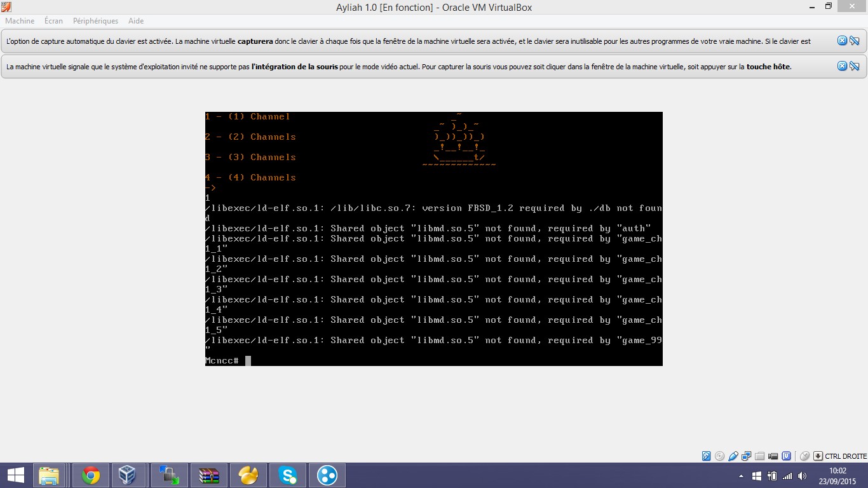Open the system tray Windows flag icon
Image resolution: width=868 pixels, height=488 pixels.
[x=757, y=476]
